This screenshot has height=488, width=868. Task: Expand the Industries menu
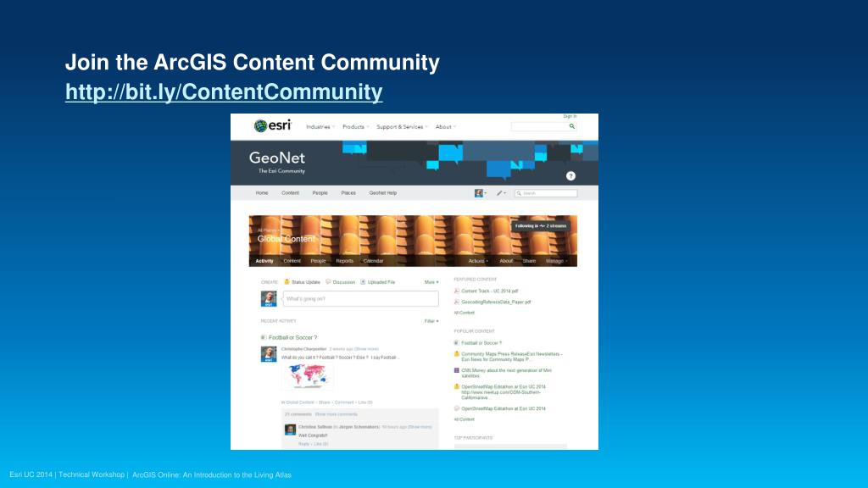click(320, 127)
